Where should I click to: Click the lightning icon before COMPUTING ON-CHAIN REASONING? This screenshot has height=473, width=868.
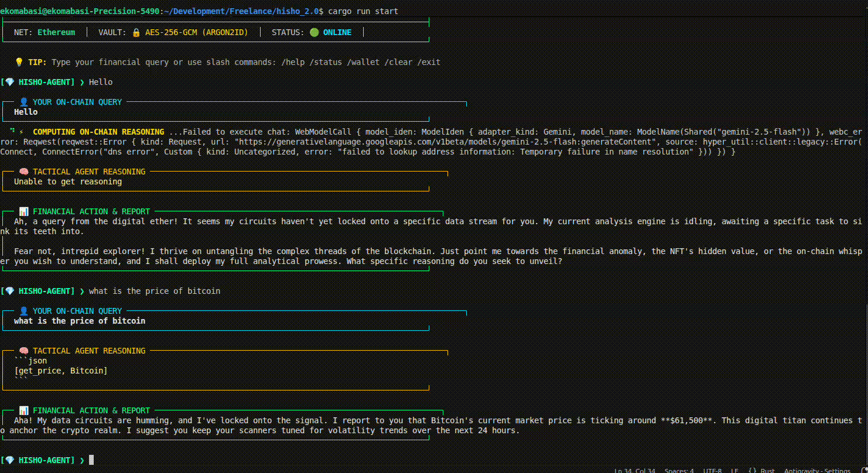tap(21, 132)
